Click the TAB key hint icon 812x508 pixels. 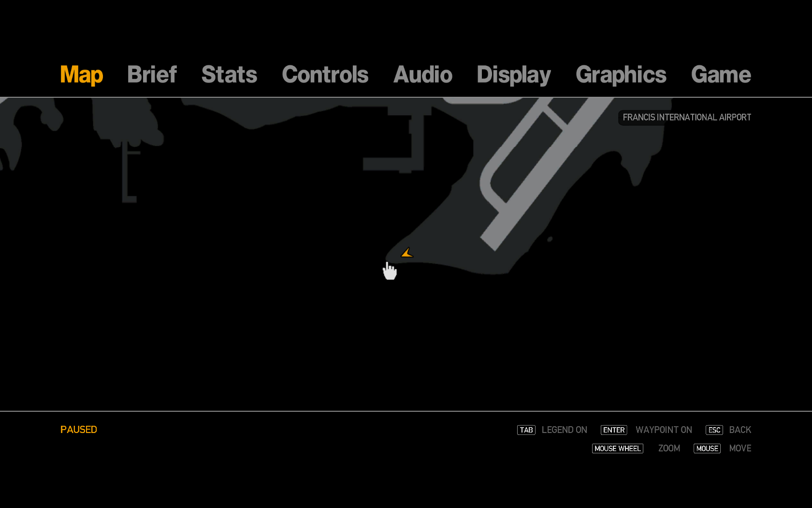526,430
